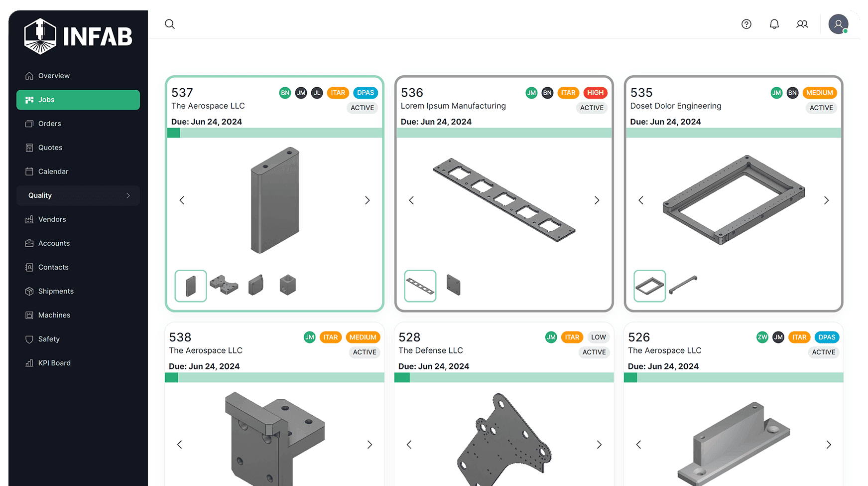Viewport: 868px width, 486px height.
Task: Click the ITAR tag on job 538
Action: click(331, 337)
